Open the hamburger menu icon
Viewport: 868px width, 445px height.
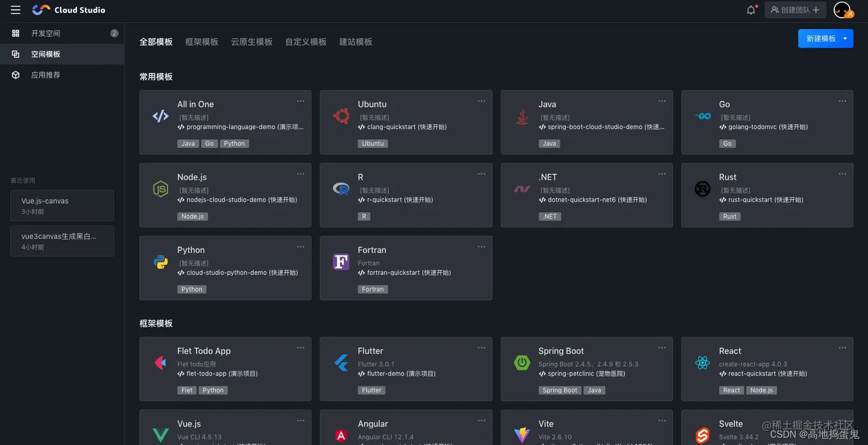[x=15, y=10]
